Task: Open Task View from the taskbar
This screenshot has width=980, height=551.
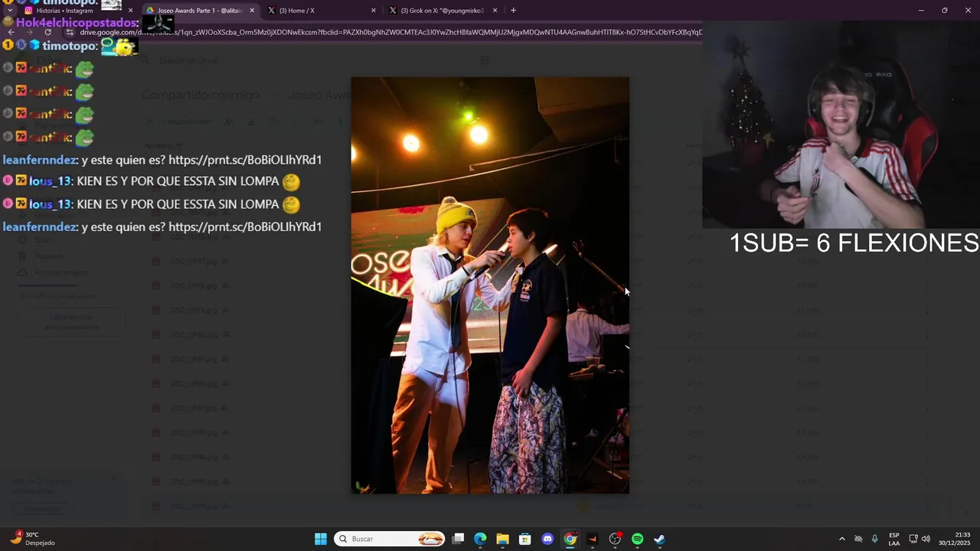Action: [x=458, y=539]
